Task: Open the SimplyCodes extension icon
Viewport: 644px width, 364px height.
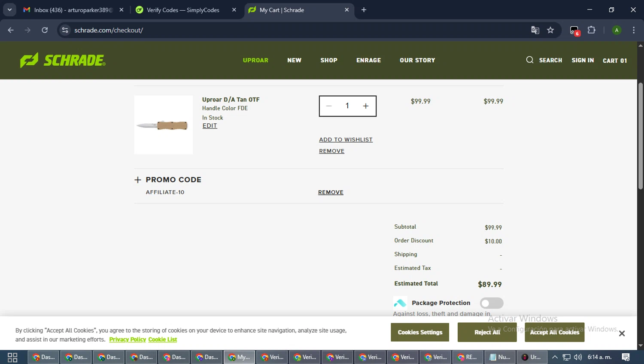Action: 574,31
